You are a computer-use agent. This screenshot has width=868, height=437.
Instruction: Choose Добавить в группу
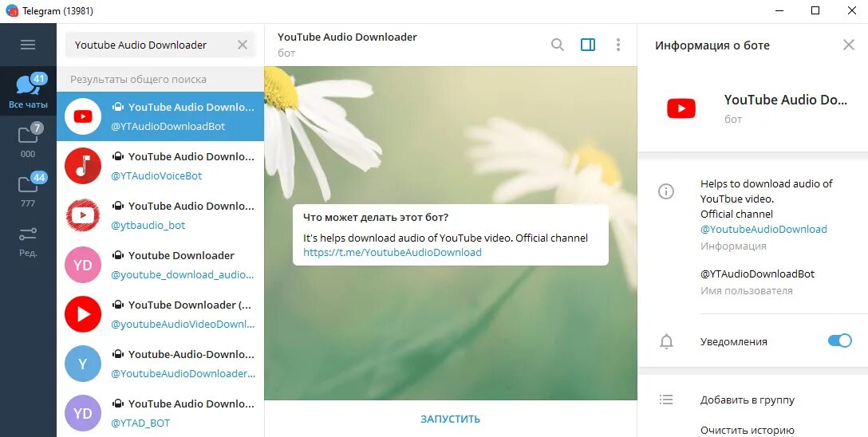tap(748, 400)
